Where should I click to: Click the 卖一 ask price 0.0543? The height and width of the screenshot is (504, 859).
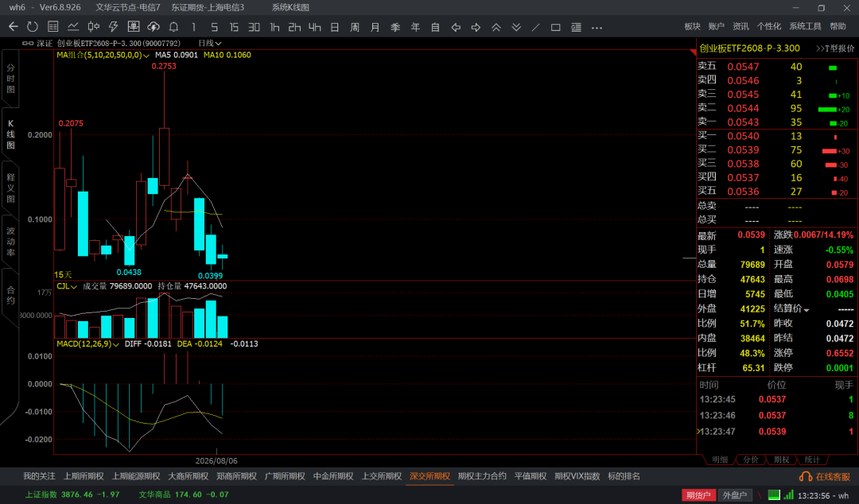point(743,122)
